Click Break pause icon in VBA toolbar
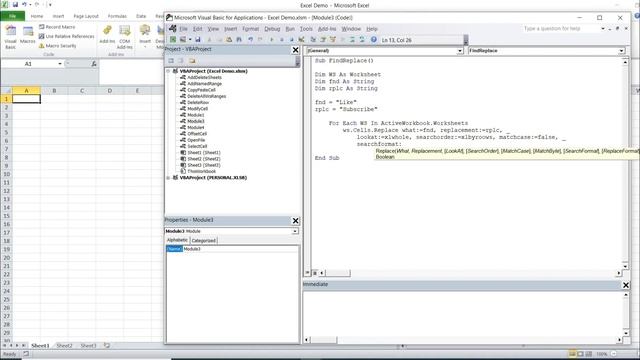Image resolution: width=640 pixels, height=360 pixels. point(282,40)
